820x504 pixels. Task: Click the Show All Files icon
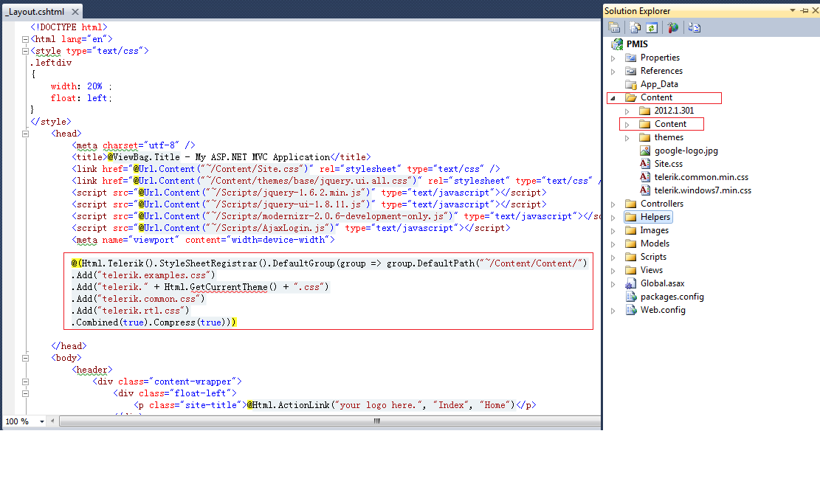pos(635,27)
